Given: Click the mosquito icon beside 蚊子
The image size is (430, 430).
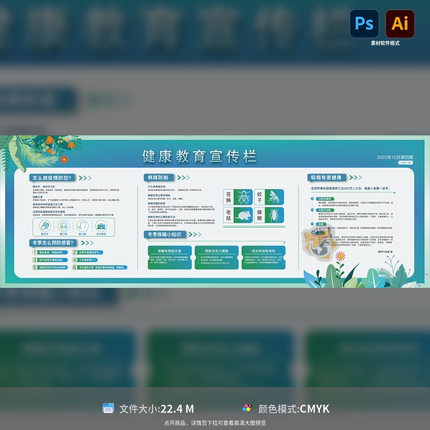Looking at the screenshot, I should [274, 197].
